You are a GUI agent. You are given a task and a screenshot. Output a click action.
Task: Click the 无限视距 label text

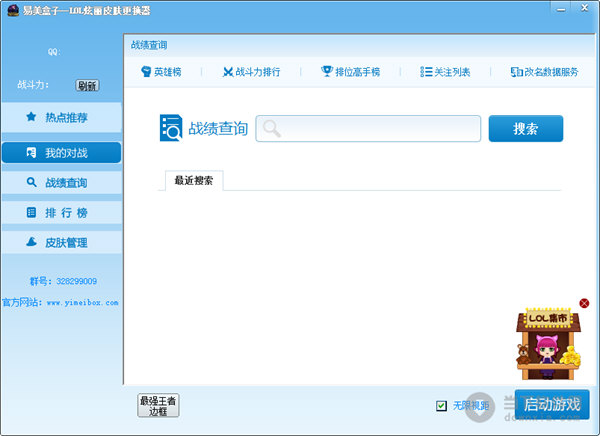(471, 405)
